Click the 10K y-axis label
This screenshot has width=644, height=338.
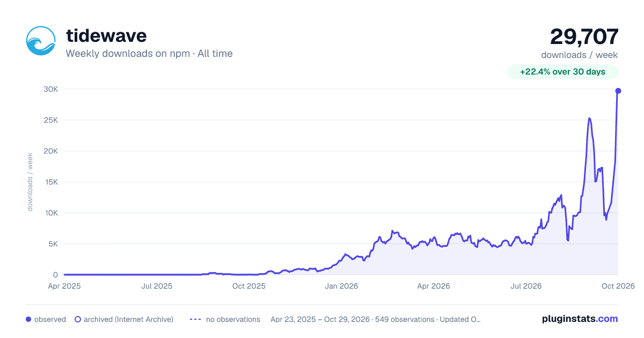(x=50, y=213)
